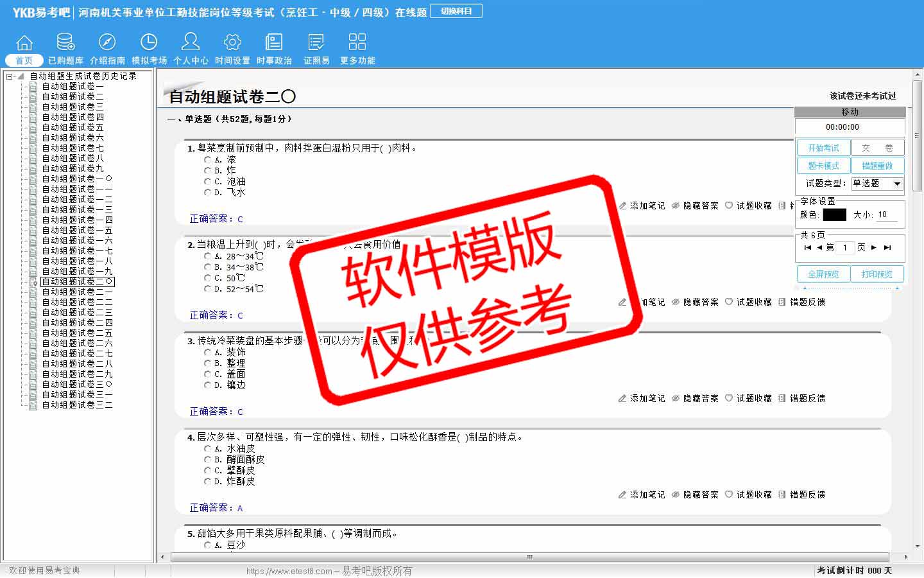Open the 个人中心 user icon
The height and width of the screenshot is (578, 924).
(191, 43)
